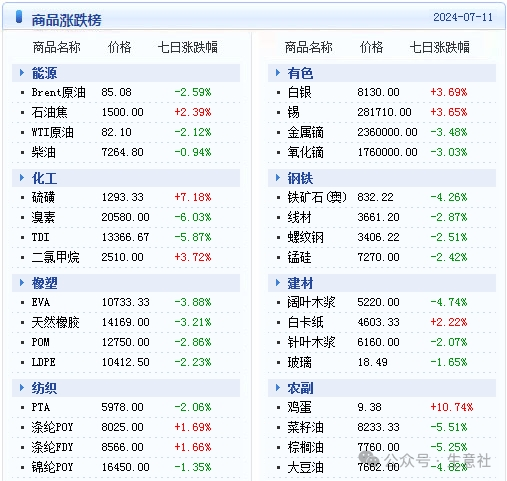Select the 大豆油 commodity name
Image resolution: width=507 pixels, height=481 pixels.
(x=305, y=467)
